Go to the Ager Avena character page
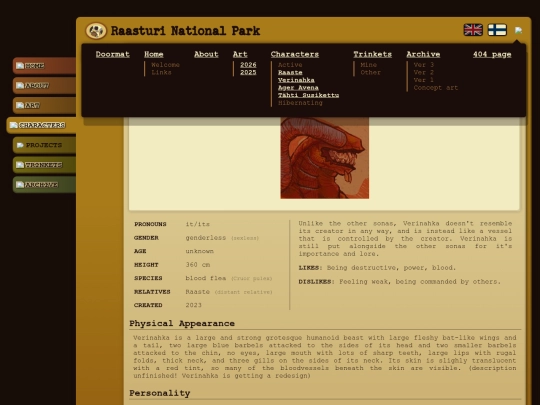This screenshot has height=405, width=540. click(298, 87)
